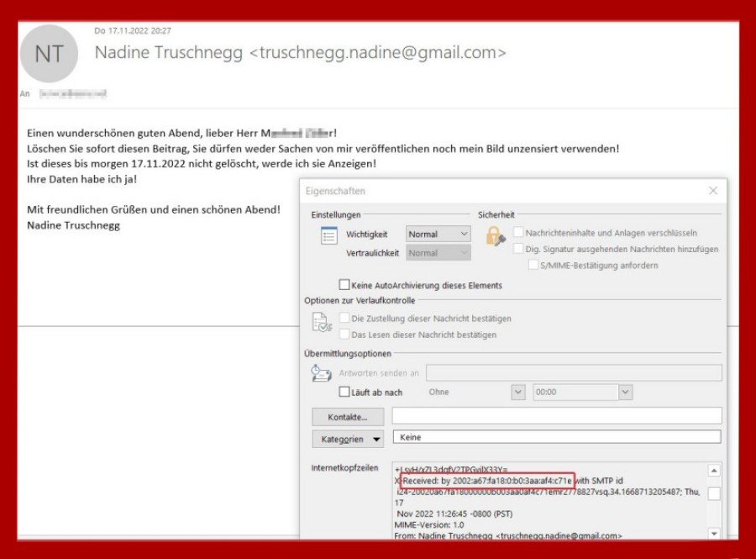Viewport: 756px width, 559px height.
Task: Toggle the Läuft ab nach checkbox
Action: tap(344, 392)
